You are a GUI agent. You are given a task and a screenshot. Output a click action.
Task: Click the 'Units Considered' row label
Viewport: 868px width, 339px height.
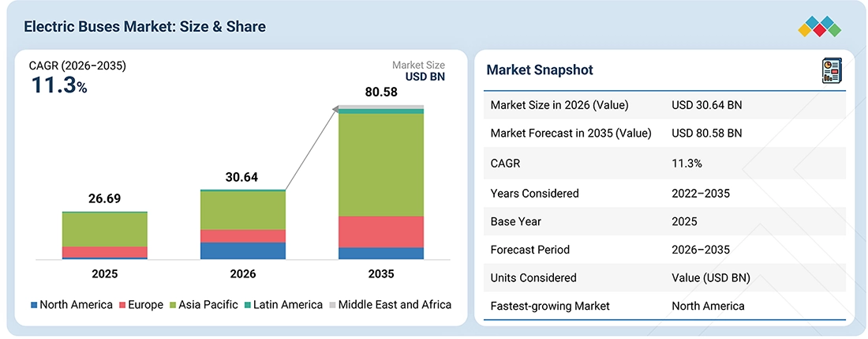pyautogui.click(x=533, y=278)
